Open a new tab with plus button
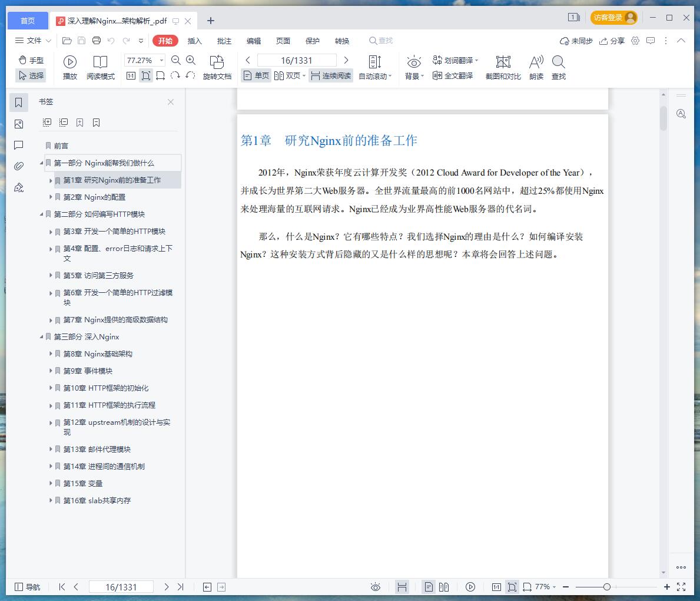This screenshot has height=601, width=700. point(211,21)
